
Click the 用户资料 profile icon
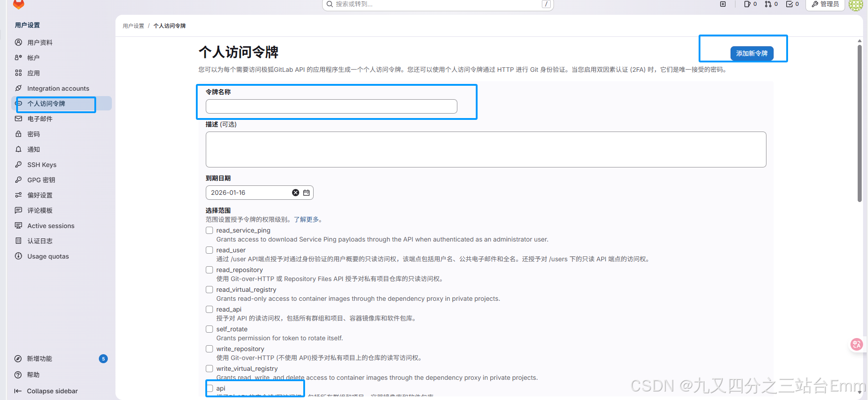coord(18,42)
